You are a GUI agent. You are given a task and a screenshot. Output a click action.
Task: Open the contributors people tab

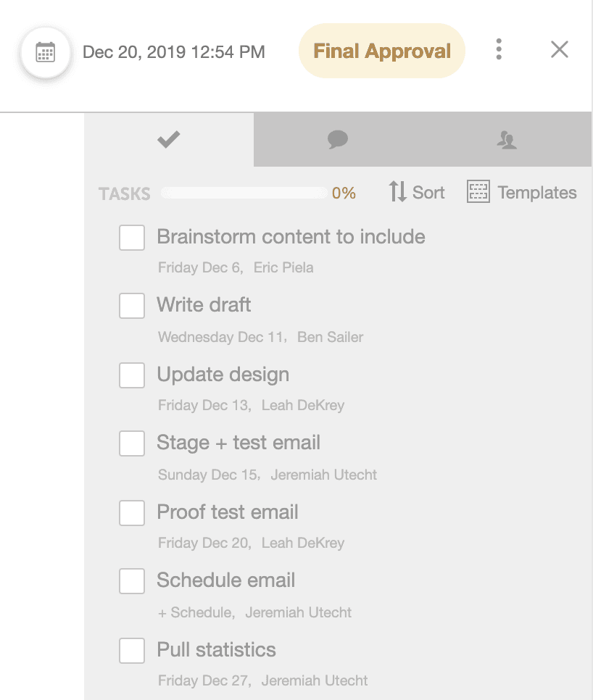point(507,140)
